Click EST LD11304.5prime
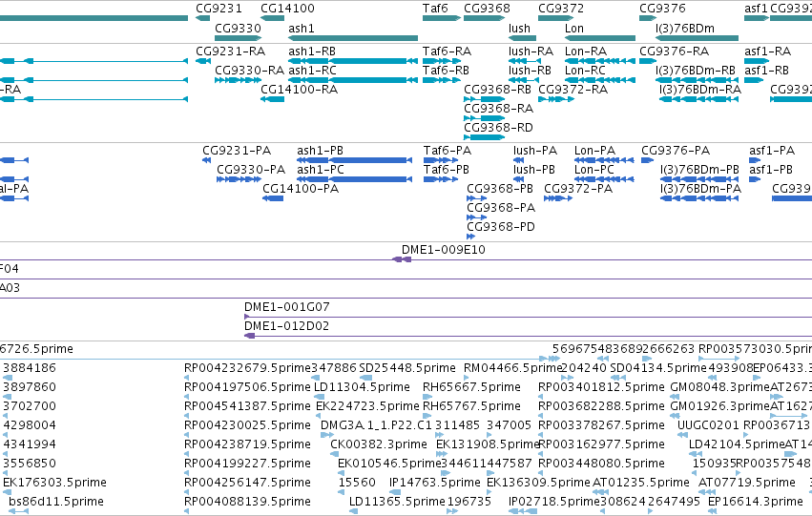The image size is (812, 516). (362, 387)
